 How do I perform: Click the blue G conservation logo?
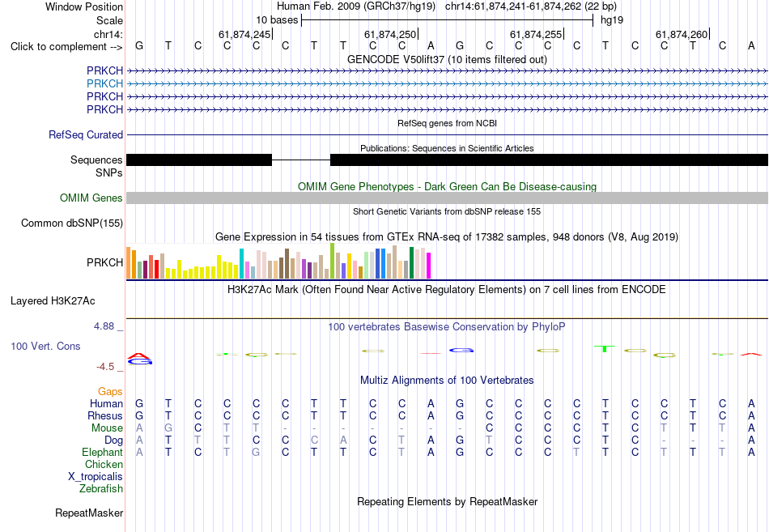(x=461, y=350)
